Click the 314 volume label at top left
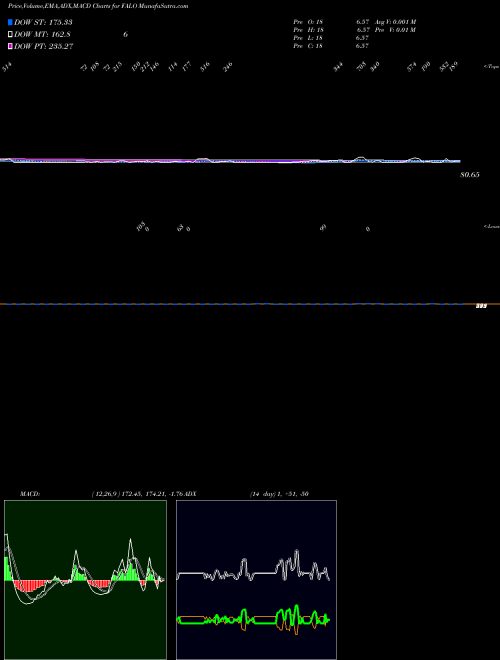500x660 pixels. click(7, 67)
